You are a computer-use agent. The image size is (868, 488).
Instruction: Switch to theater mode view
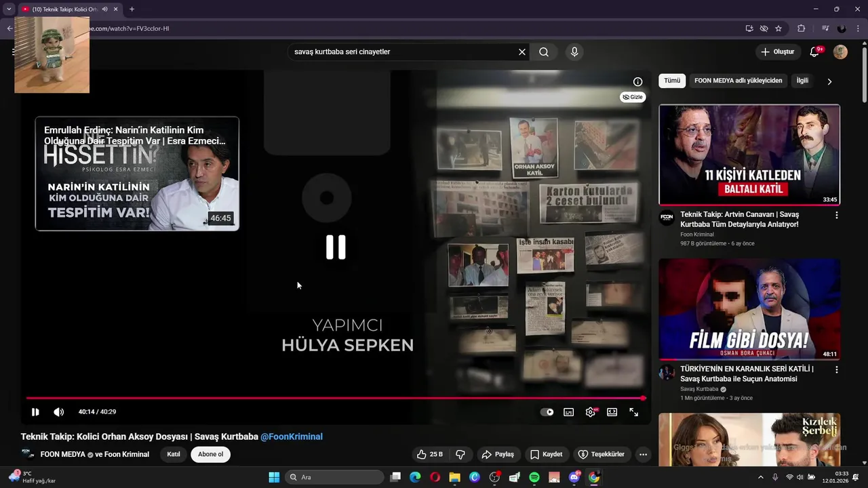coord(612,412)
